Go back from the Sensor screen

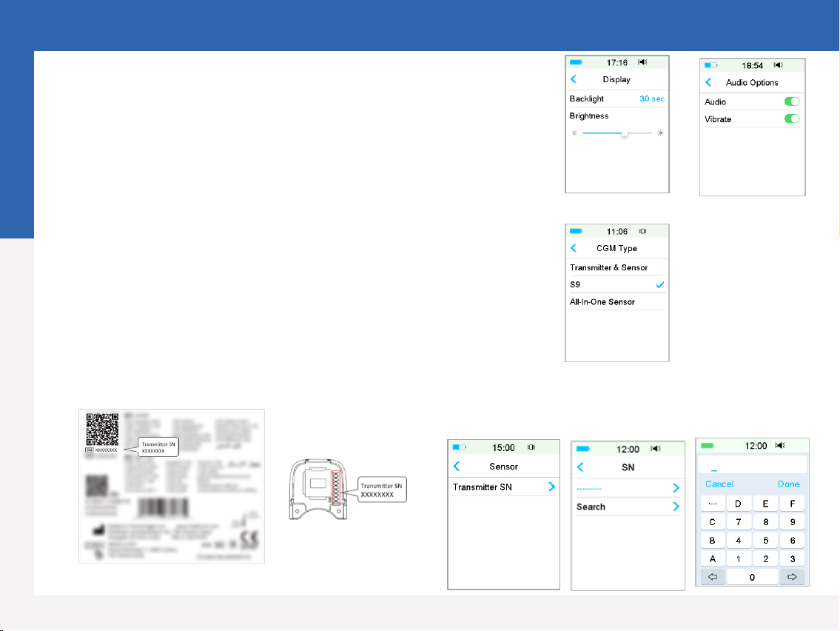(x=457, y=467)
